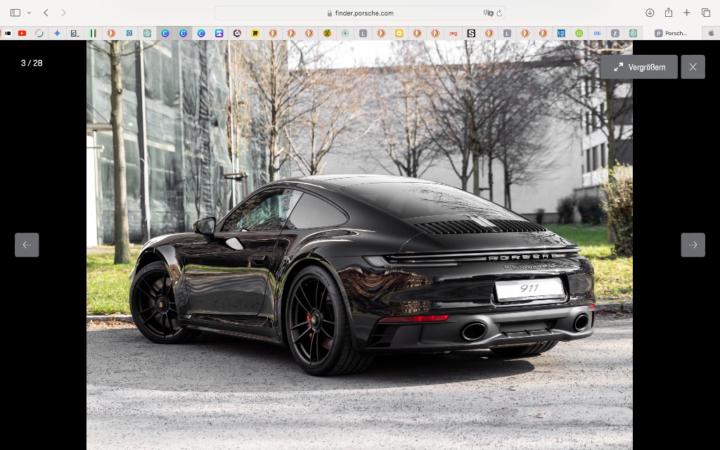Go to the next gallery image
Viewport: 720px width, 450px height.
tap(693, 245)
